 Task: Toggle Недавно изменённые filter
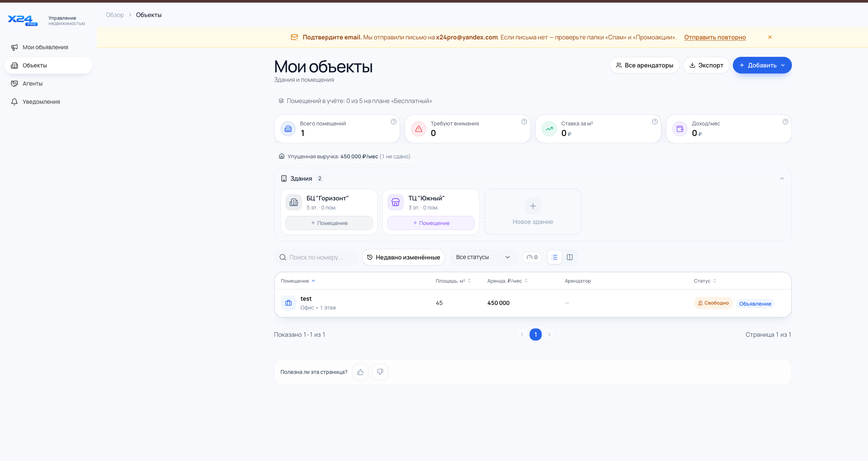click(x=403, y=257)
